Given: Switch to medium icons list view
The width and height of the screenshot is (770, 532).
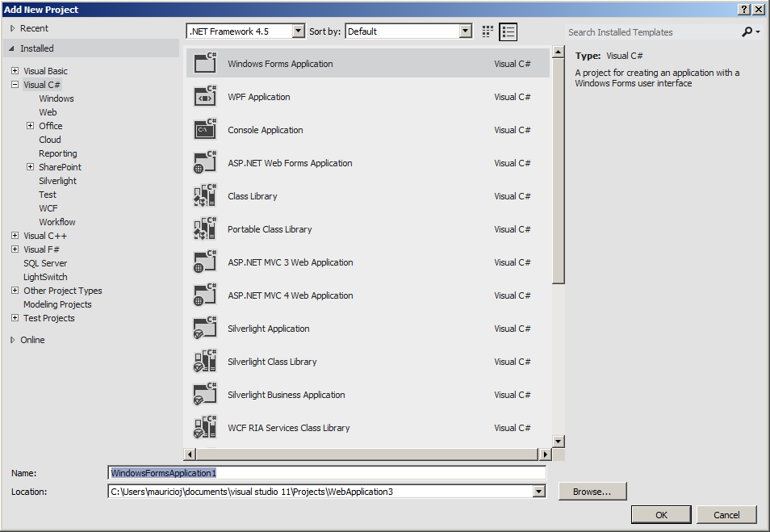Looking at the screenshot, I should click(x=508, y=32).
